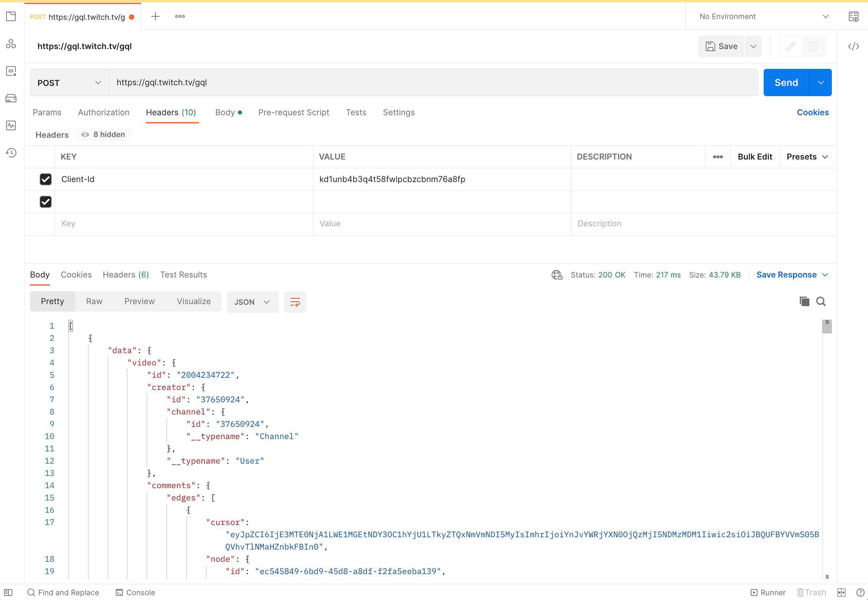
Task: Switch to the Params tab
Action: click(47, 112)
